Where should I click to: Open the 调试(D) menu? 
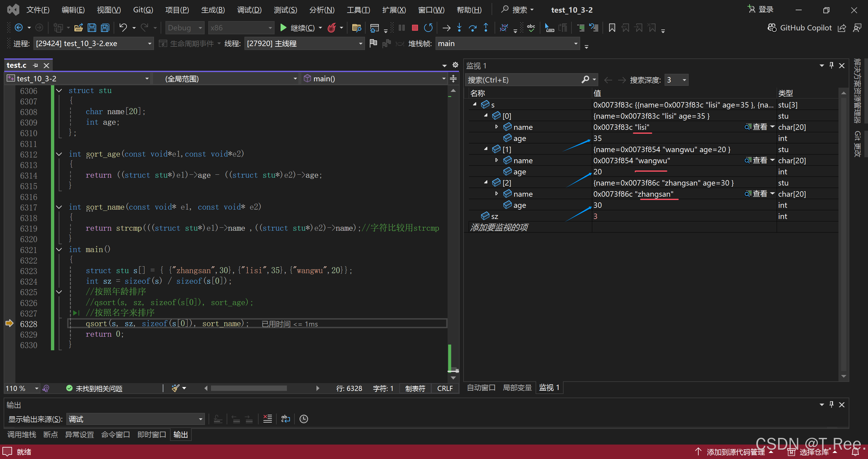tap(249, 10)
